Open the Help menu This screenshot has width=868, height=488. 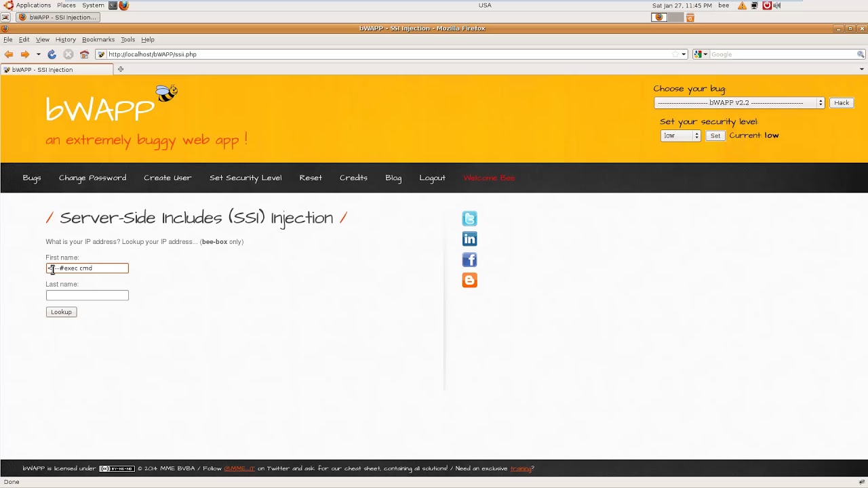click(147, 39)
